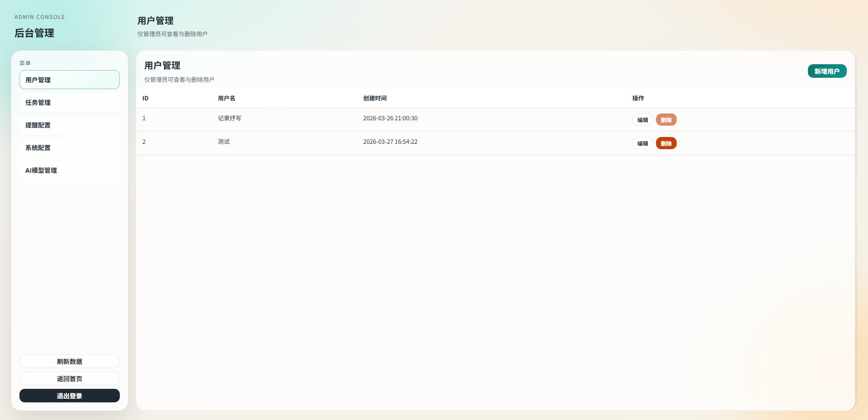Image resolution: width=868 pixels, height=420 pixels.
Task: Click the 新增用户 button
Action: click(826, 71)
